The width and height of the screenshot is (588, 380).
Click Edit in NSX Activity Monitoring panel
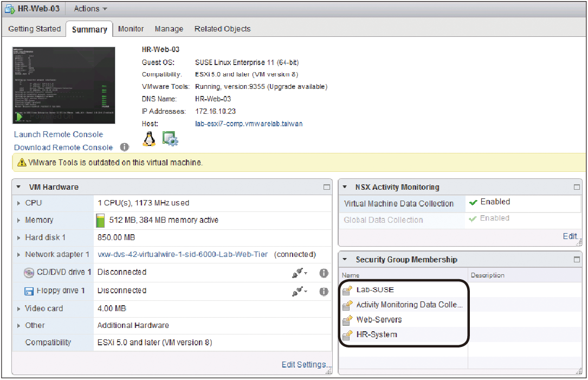tap(570, 236)
